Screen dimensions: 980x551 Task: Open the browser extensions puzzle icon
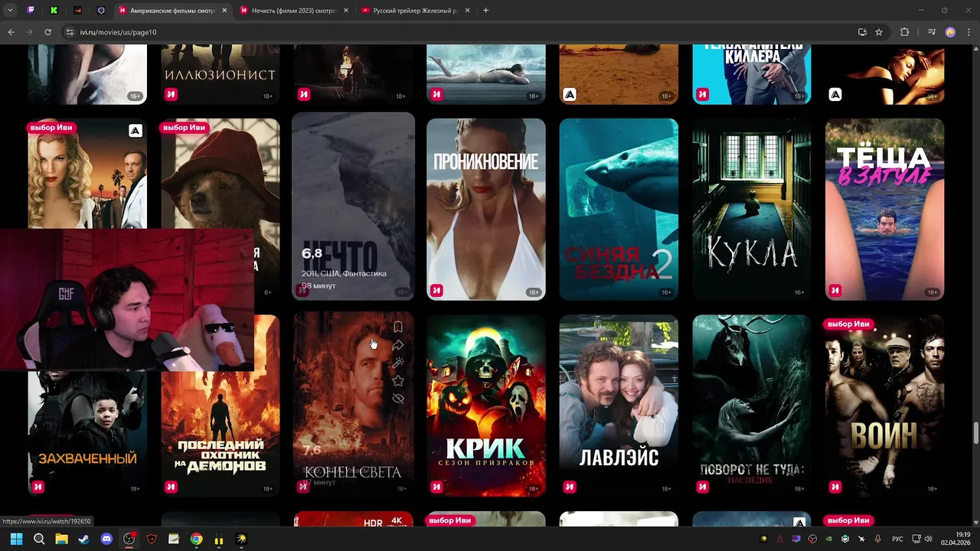coord(904,32)
